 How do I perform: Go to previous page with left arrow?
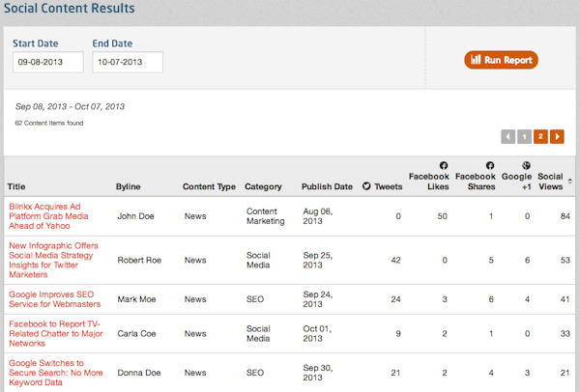508,137
